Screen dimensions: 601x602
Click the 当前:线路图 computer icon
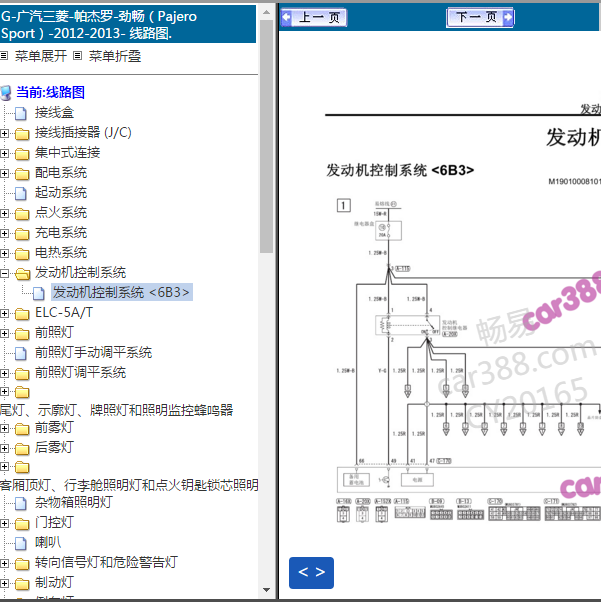pyautogui.click(x=6, y=93)
